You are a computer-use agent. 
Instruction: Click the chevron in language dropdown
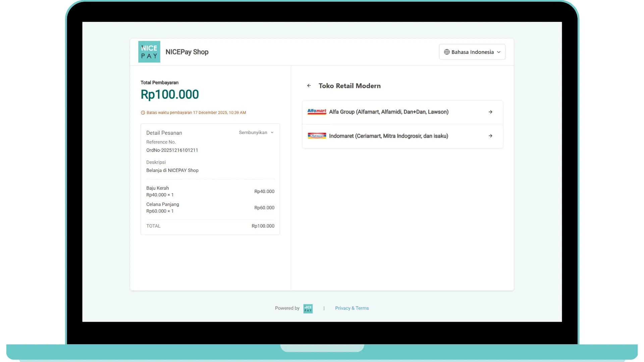[x=499, y=52]
